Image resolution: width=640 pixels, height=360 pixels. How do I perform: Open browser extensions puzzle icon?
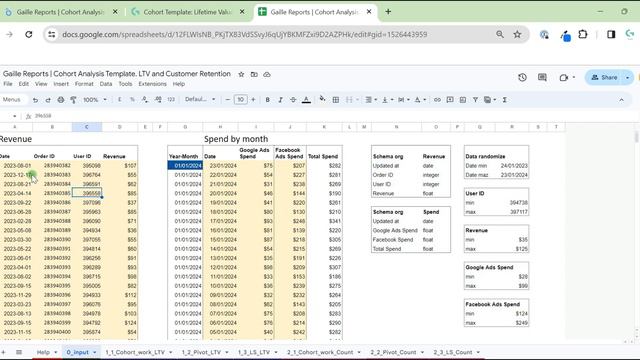[583, 35]
